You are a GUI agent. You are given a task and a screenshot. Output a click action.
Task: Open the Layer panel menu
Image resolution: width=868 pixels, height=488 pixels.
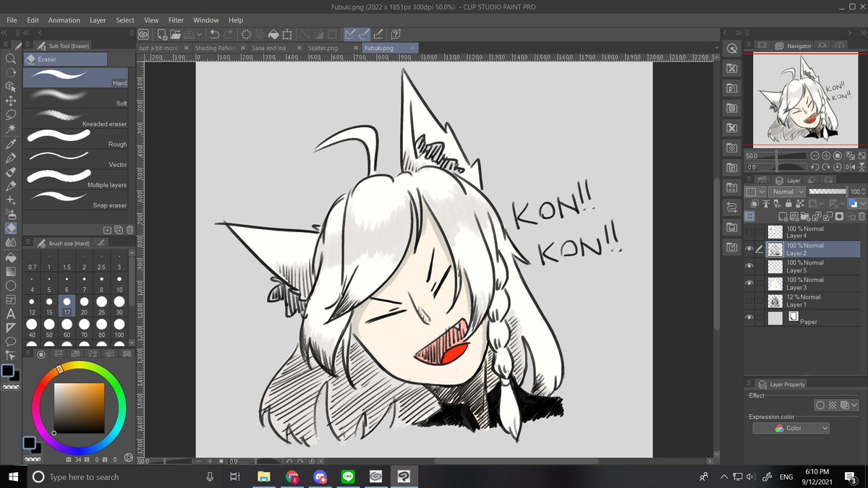[749, 180]
